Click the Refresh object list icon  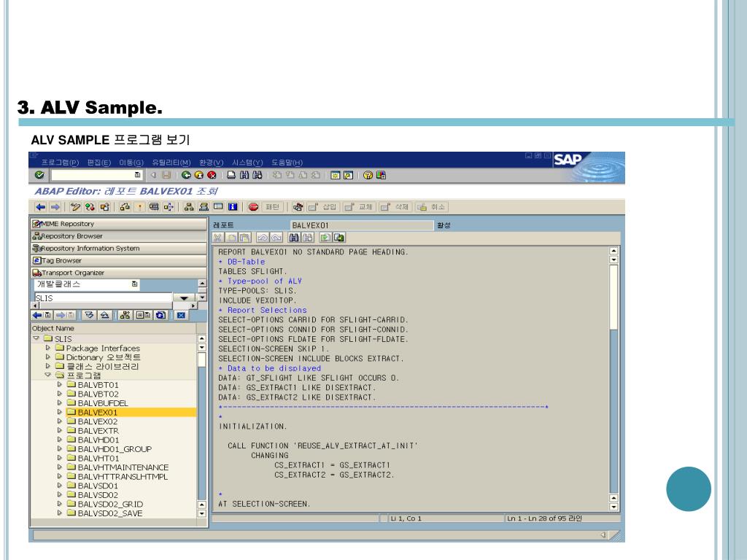tap(161, 315)
